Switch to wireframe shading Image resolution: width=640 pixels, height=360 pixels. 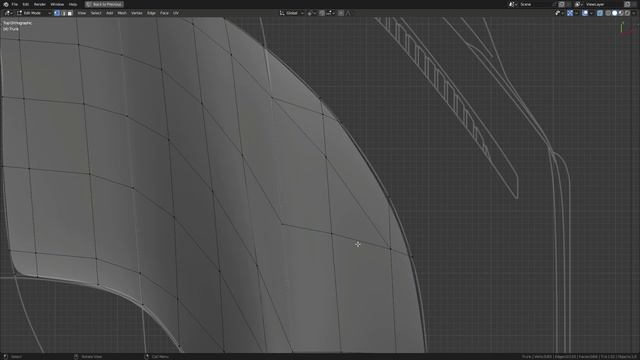608,13
